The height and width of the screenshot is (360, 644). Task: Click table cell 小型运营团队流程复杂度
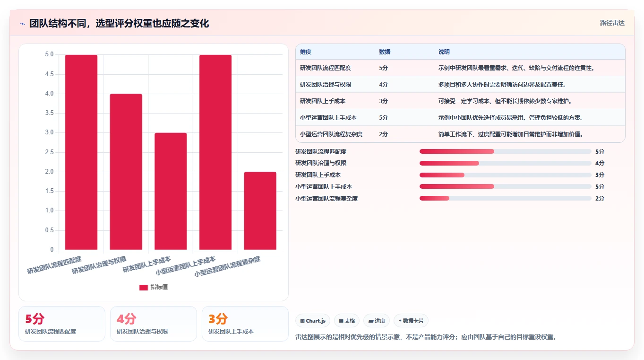point(331,134)
